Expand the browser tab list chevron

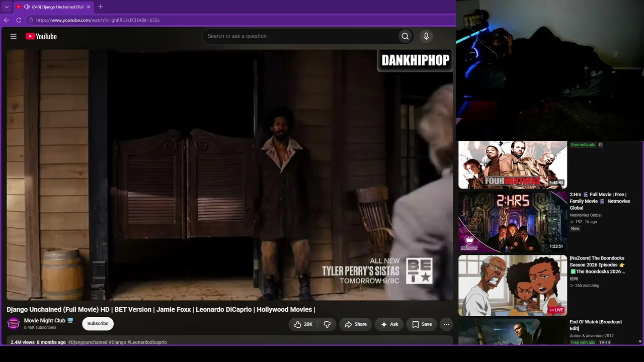coord(7,7)
